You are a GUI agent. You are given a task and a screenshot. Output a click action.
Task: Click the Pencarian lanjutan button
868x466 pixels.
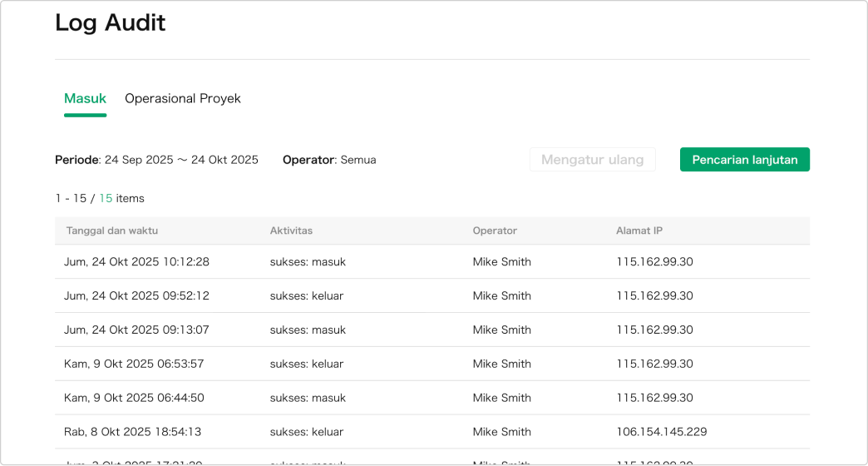tap(744, 160)
